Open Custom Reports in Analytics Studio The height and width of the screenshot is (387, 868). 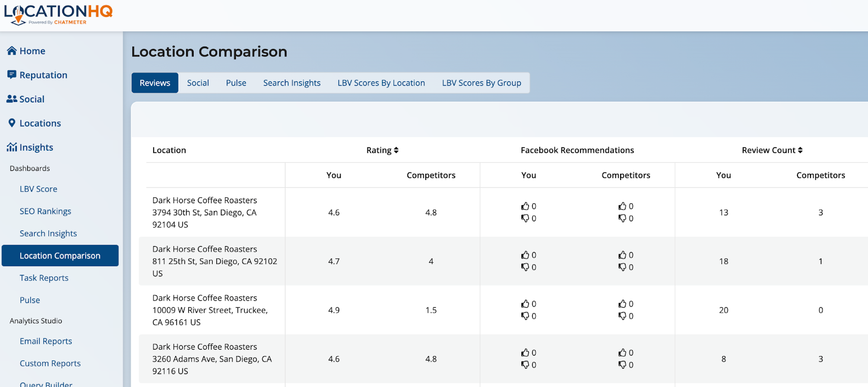click(50, 364)
